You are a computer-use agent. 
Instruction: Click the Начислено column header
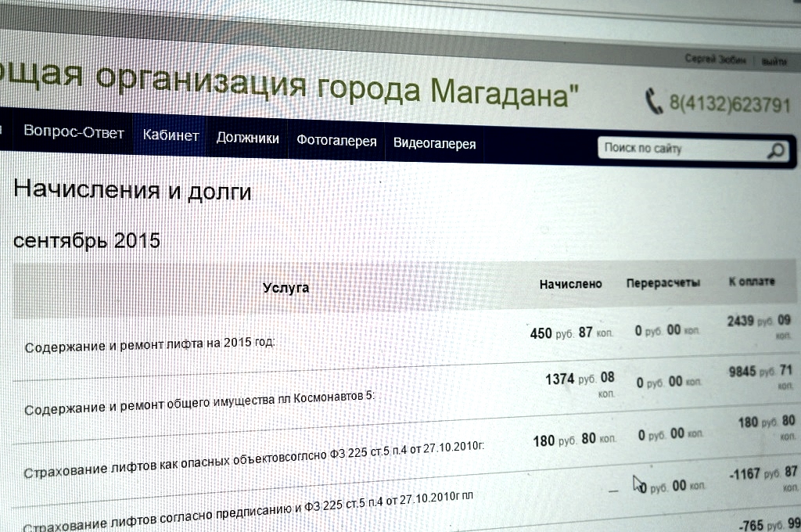click(x=570, y=283)
